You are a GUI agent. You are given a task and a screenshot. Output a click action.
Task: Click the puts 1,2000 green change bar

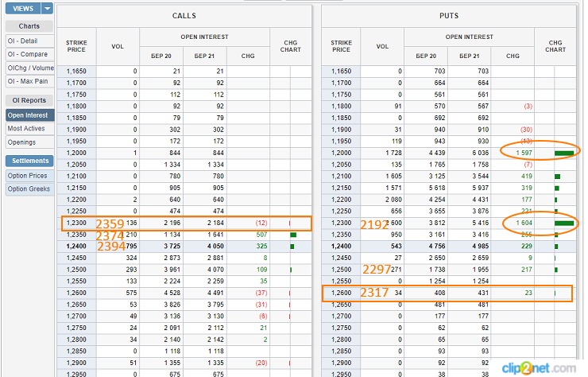click(564, 153)
